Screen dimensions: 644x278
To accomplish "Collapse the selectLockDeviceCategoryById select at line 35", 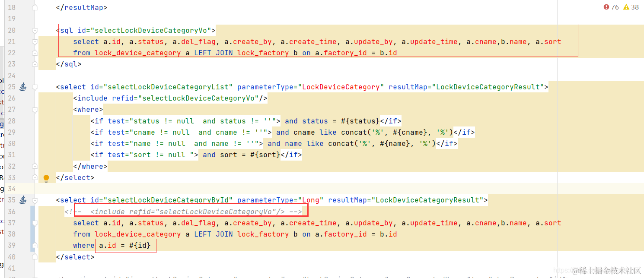I will [x=35, y=200].
